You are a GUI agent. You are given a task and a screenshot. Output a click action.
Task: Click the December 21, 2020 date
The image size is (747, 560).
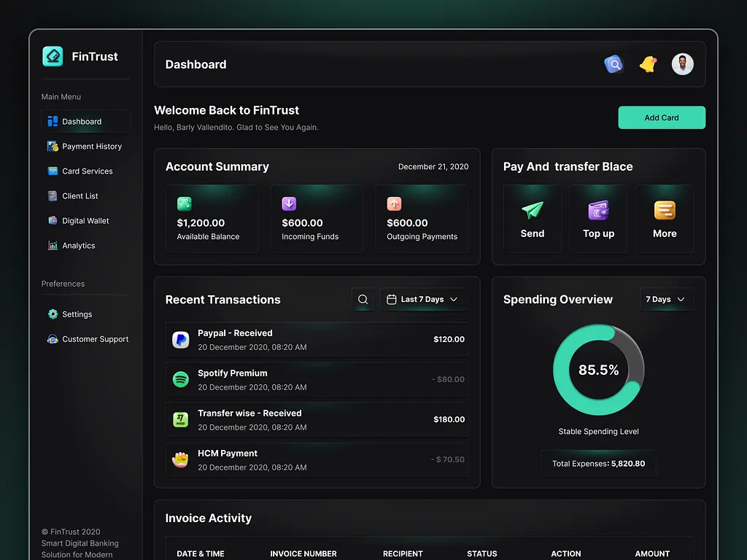pyautogui.click(x=433, y=167)
